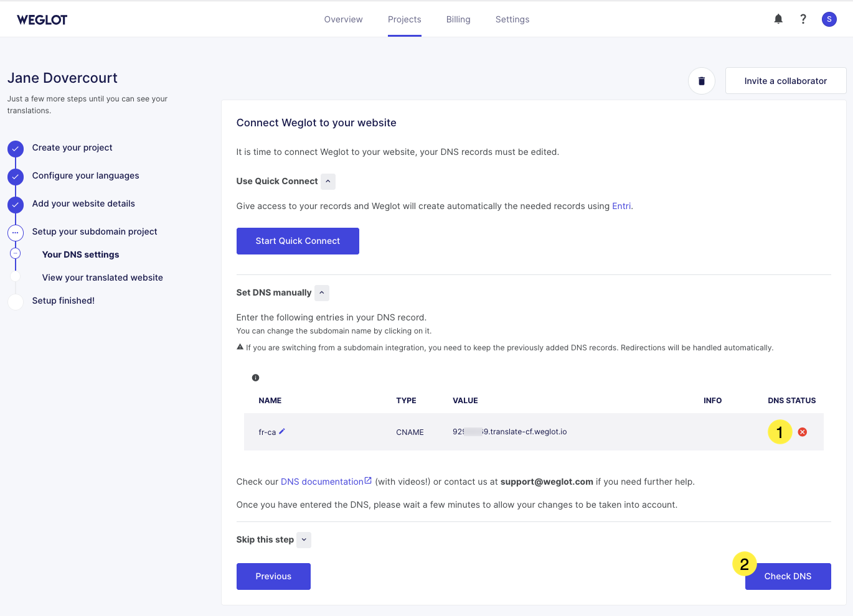Click the info icon above the DNS table
The width and height of the screenshot is (853, 616).
coord(255,378)
